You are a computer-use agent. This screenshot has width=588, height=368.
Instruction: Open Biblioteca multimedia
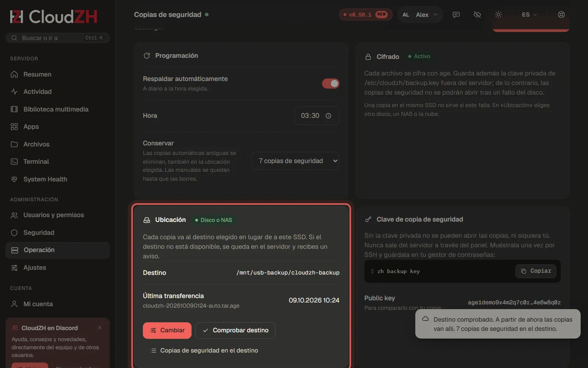58,109
